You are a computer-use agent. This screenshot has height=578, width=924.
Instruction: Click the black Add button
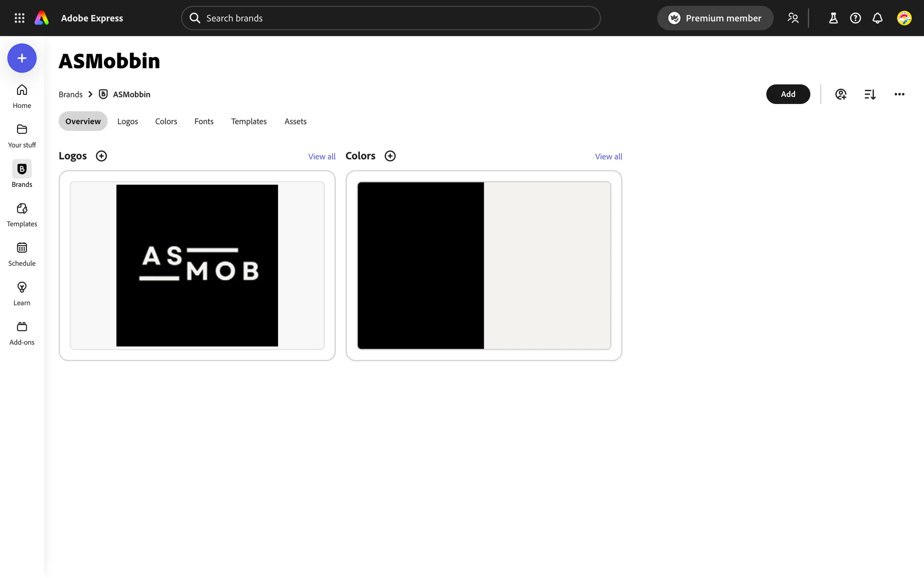click(x=788, y=94)
